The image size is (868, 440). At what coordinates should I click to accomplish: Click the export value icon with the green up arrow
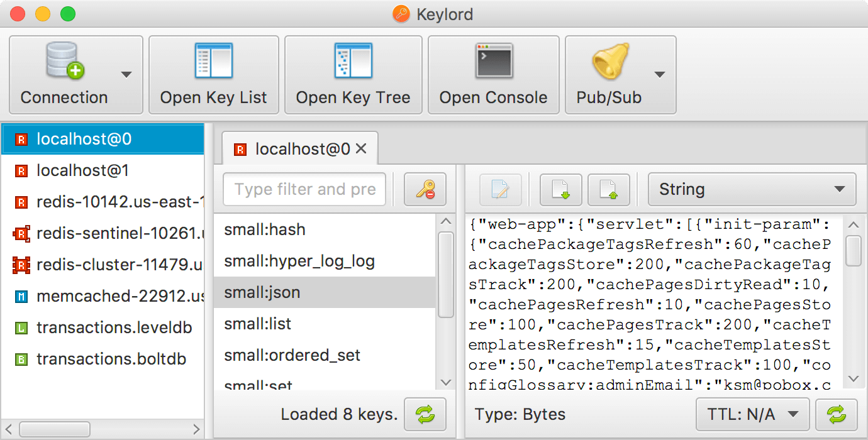pyautogui.click(x=609, y=189)
